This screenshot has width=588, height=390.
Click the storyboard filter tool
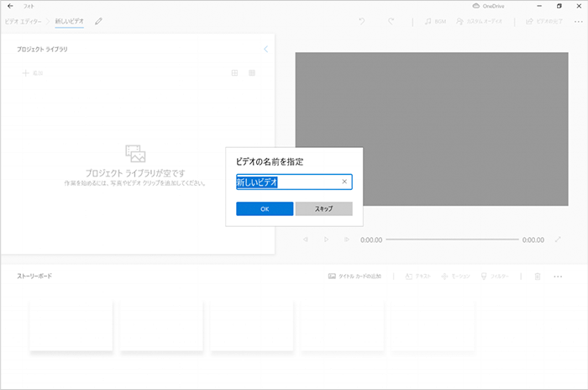pos(495,277)
